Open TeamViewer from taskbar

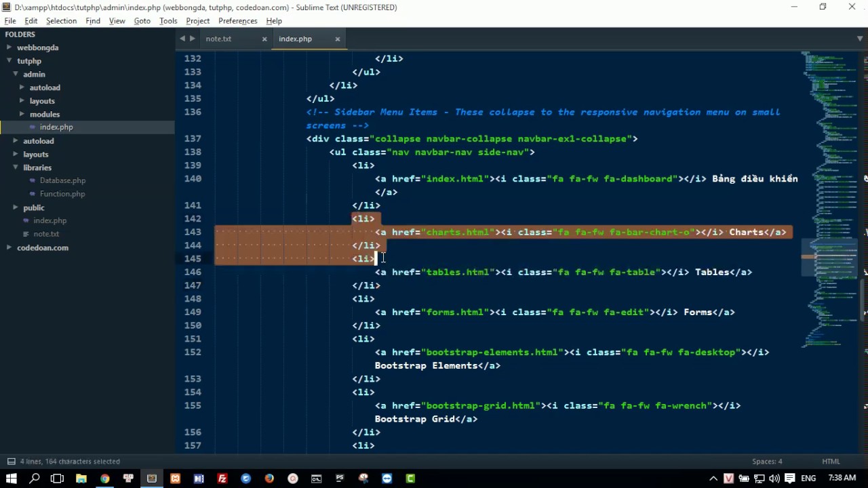tap(387, 479)
